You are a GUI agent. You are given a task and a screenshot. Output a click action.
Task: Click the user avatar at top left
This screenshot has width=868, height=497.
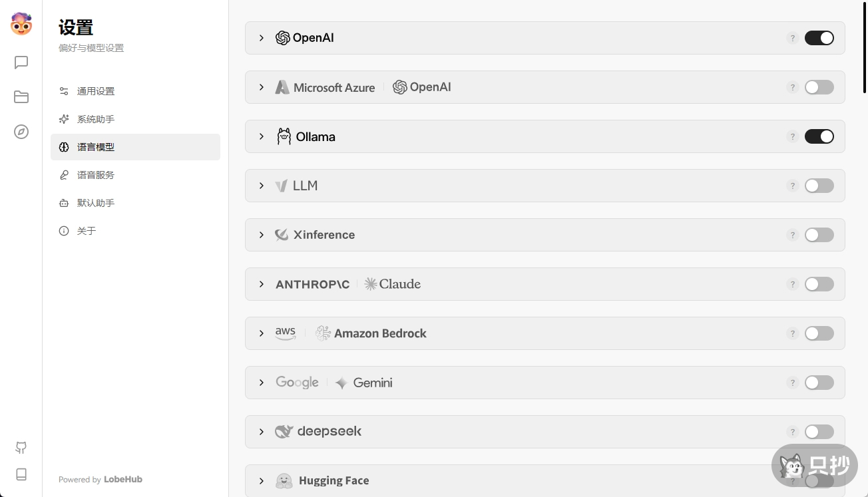click(21, 25)
